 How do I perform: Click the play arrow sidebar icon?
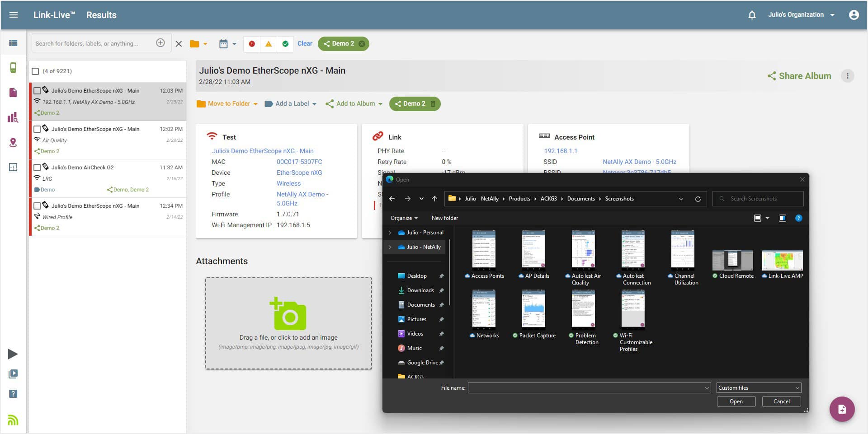coord(13,354)
